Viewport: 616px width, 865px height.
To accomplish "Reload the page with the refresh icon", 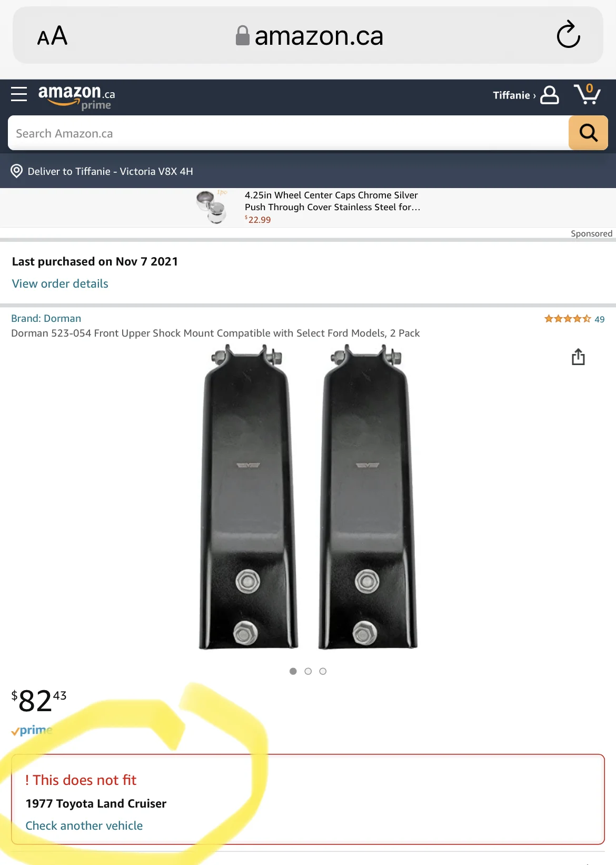I will tap(569, 35).
